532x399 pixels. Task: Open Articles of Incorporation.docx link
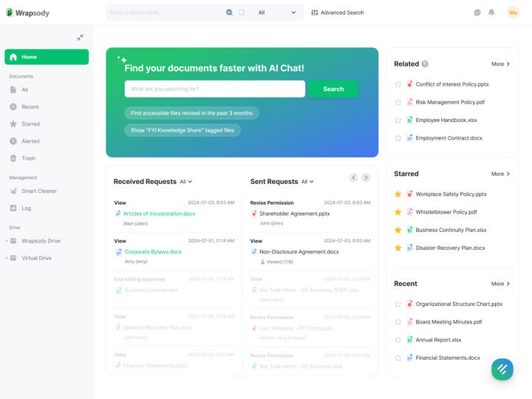click(159, 214)
